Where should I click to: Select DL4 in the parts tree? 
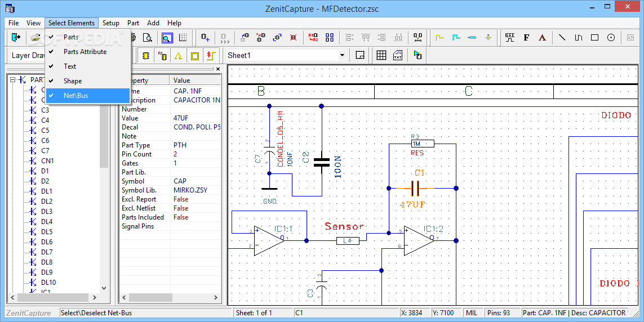click(47, 221)
